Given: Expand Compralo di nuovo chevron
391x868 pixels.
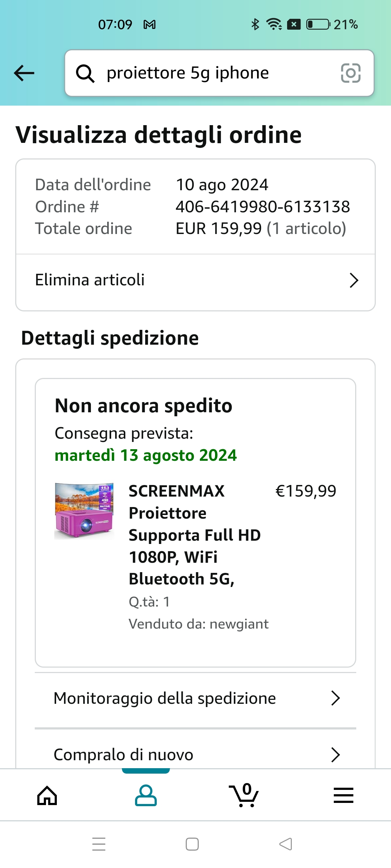Looking at the screenshot, I should pyautogui.click(x=336, y=755).
